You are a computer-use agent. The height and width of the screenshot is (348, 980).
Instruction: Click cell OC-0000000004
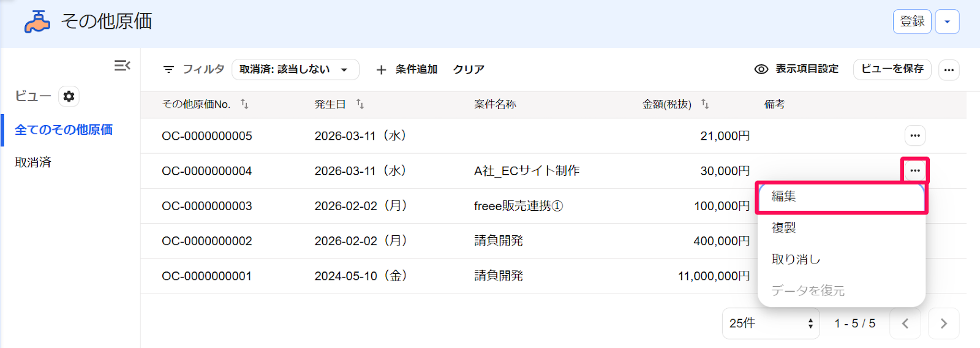[207, 171]
